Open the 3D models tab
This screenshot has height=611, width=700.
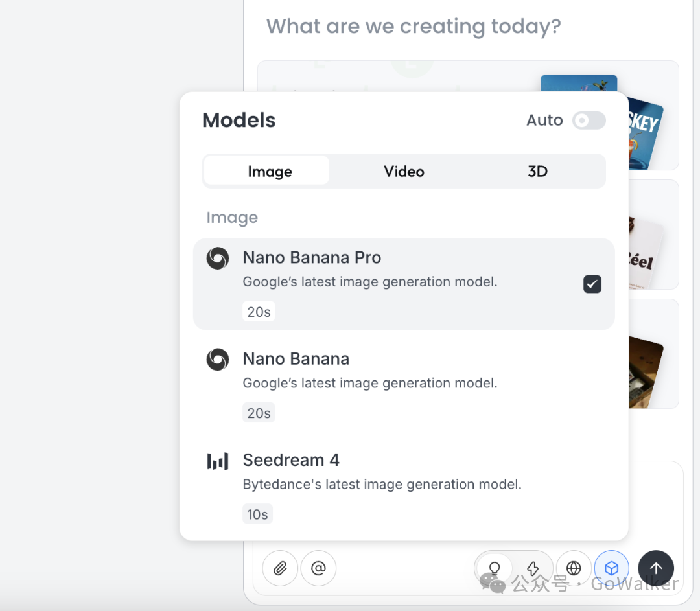point(537,172)
